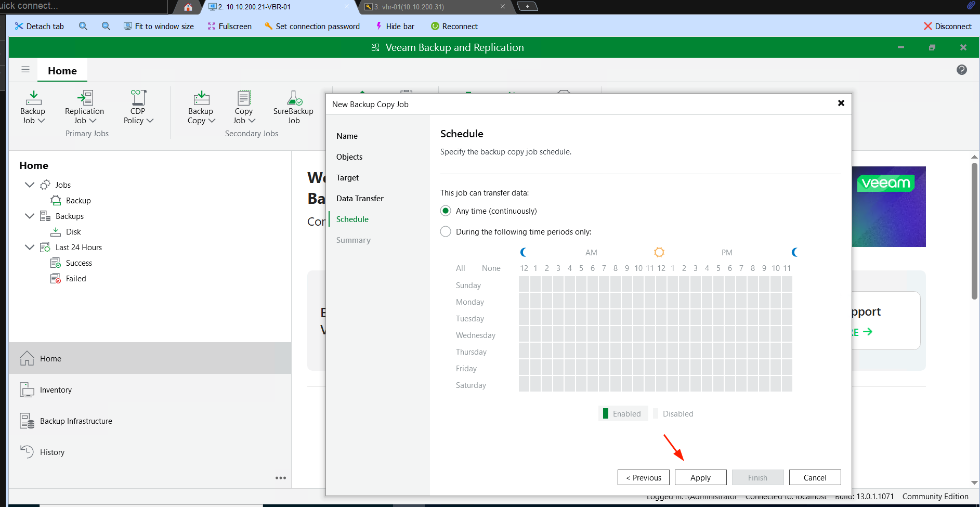Open the navigation pane overflow dots
The image size is (980, 507).
point(281,478)
